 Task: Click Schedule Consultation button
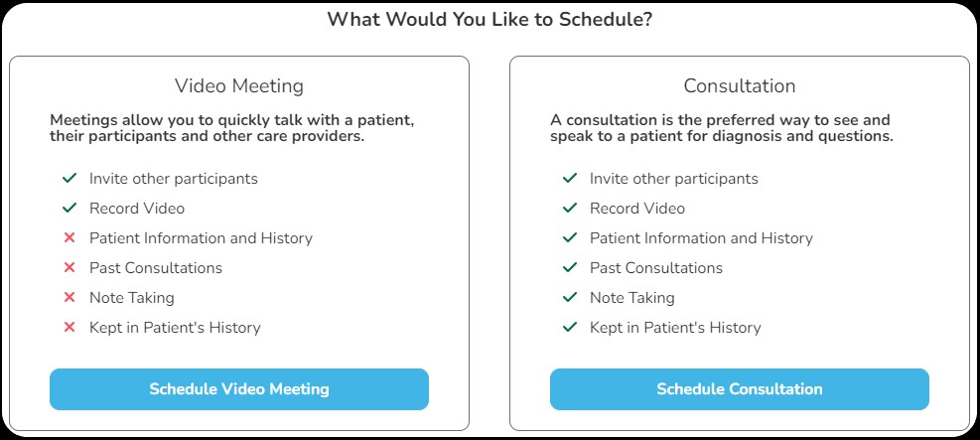tap(740, 389)
